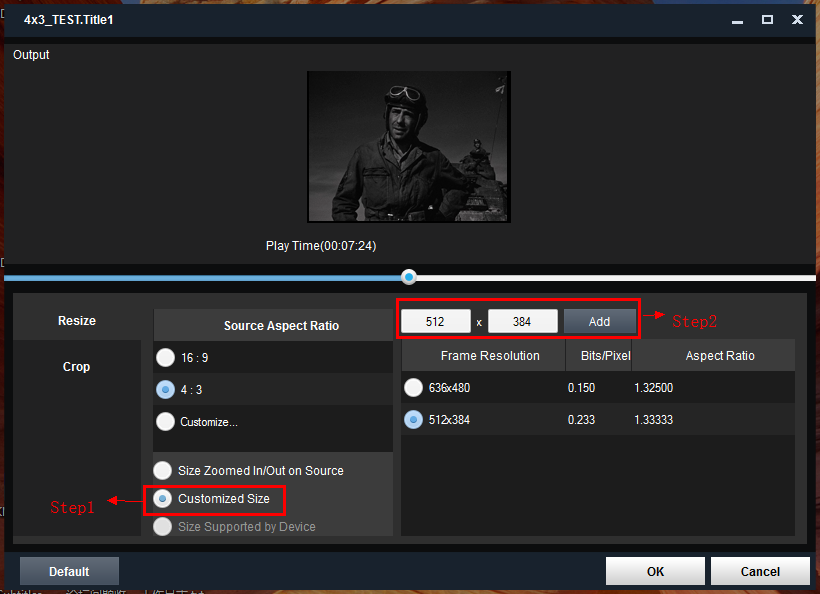Maximize the dialog window
The width and height of the screenshot is (820, 594).
[x=767, y=19]
